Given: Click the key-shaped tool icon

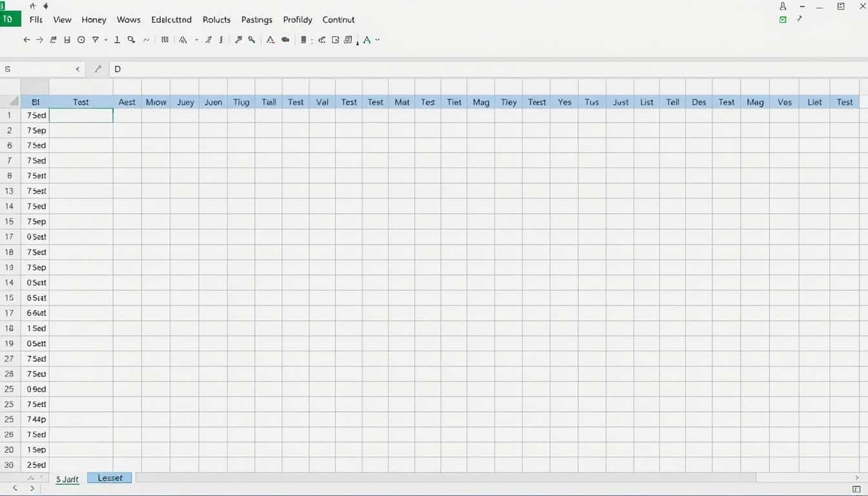Looking at the screenshot, I should (x=251, y=40).
